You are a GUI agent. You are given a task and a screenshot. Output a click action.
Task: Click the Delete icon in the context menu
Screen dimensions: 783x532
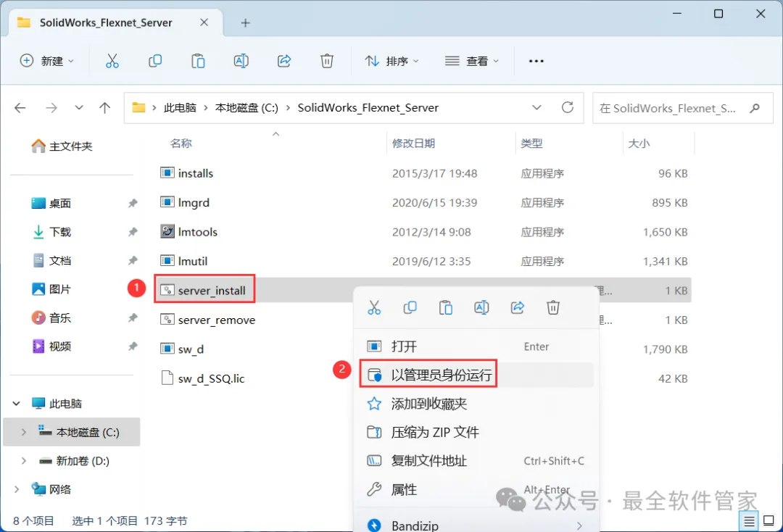[x=552, y=307]
